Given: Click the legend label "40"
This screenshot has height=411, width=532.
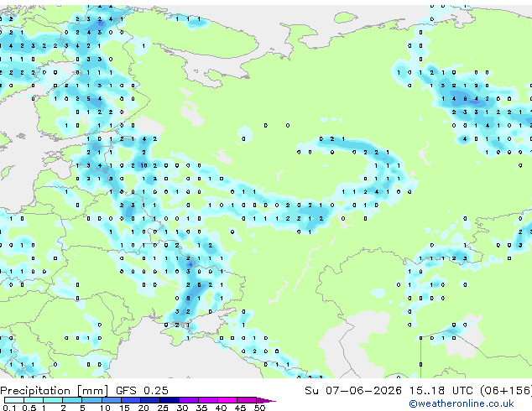Looking at the screenshot, I should [221, 408].
